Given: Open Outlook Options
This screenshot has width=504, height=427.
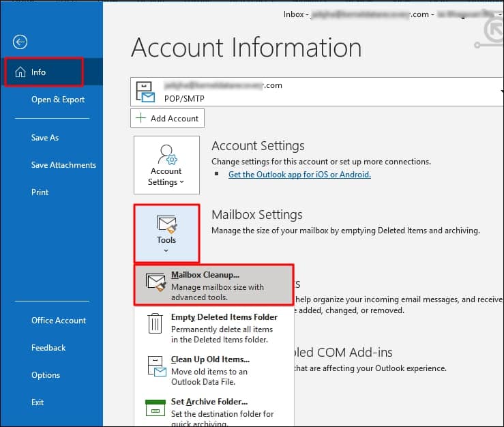Looking at the screenshot, I should (46, 375).
